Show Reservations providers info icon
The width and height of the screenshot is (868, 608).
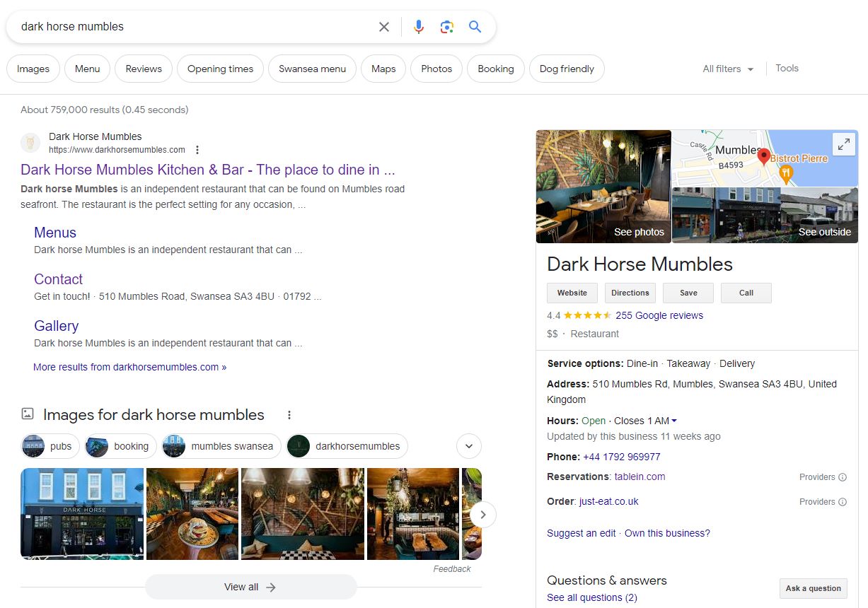click(843, 477)
